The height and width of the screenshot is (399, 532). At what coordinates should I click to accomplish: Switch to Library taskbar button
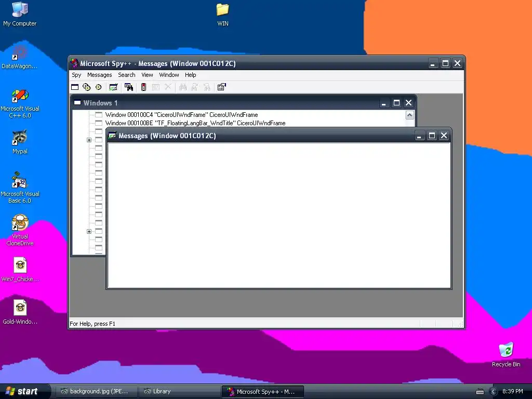click(x=179, y=392)
